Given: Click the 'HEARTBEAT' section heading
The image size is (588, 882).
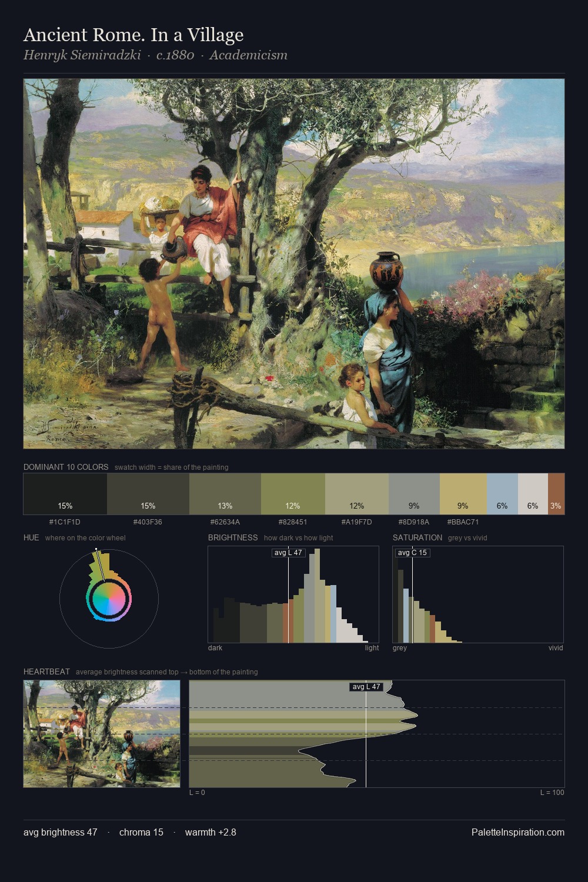Looking at the screenshot, I should 46,671.
